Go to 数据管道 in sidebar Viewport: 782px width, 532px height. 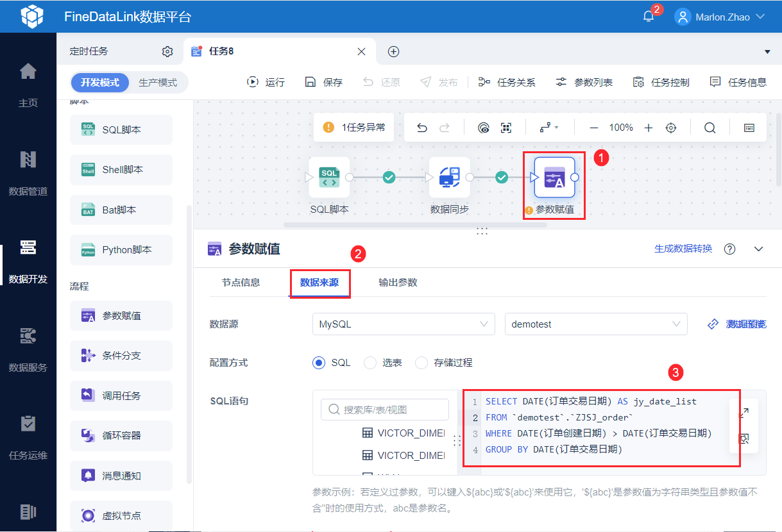[x=28, y=173]
